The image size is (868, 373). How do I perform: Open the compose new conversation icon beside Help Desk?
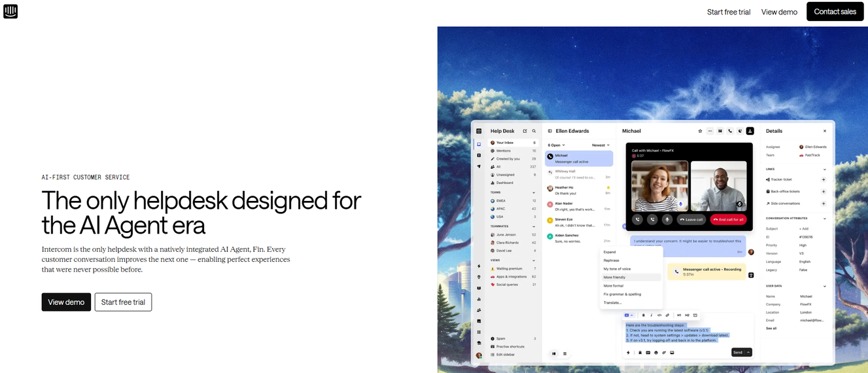click(525, 131)
